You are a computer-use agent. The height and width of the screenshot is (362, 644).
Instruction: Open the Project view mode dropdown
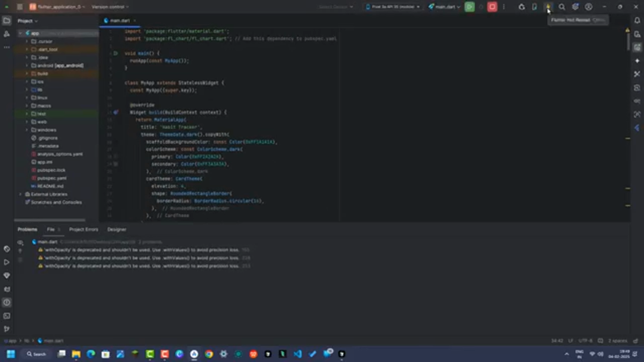pos(28,21)
